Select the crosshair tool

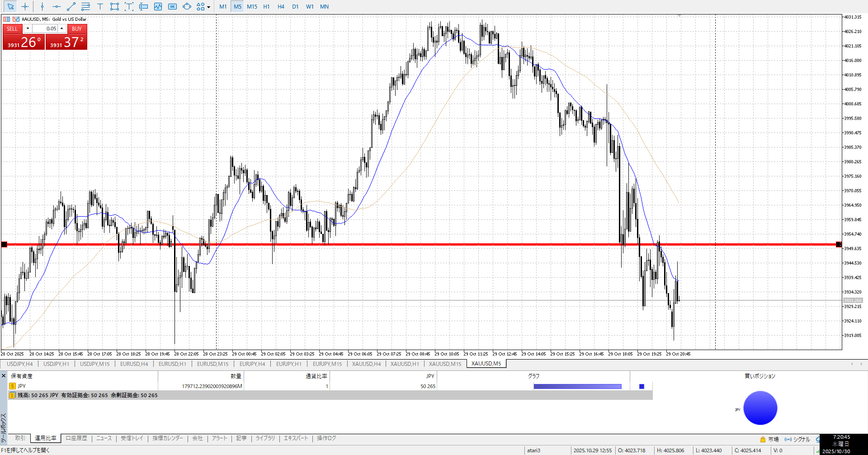[x=25, y=7]
